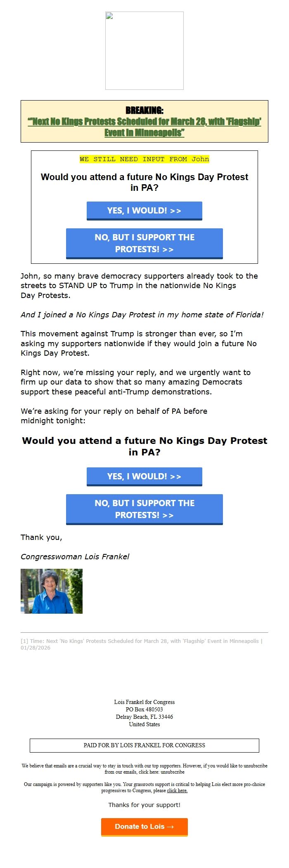The height and width of the screenshot is (868, 289).
Task: Click the lower 'NO, BUT I SUPPORT THE PROTESTS!' button
Action: click(x=144, y=509)
